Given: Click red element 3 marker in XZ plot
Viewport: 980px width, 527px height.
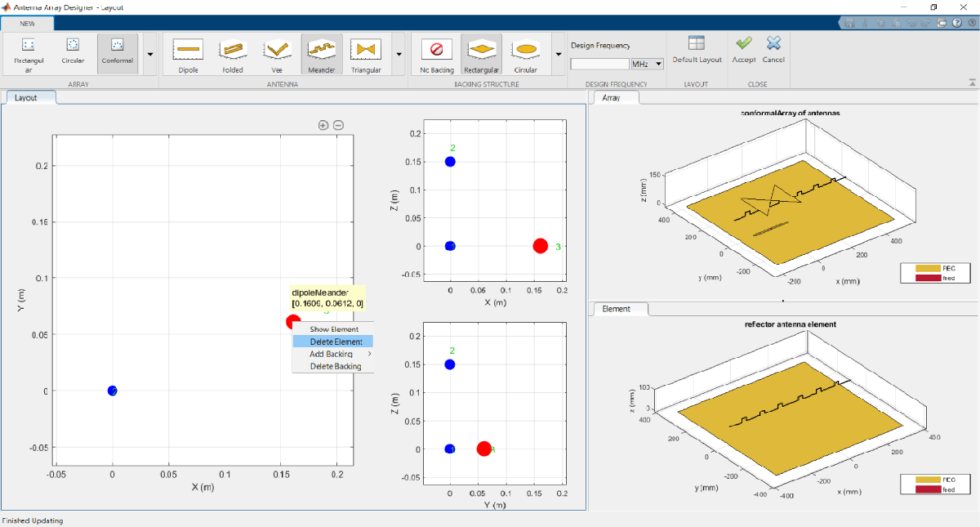Looking at the screenshot, I should (x=540, y=246).
